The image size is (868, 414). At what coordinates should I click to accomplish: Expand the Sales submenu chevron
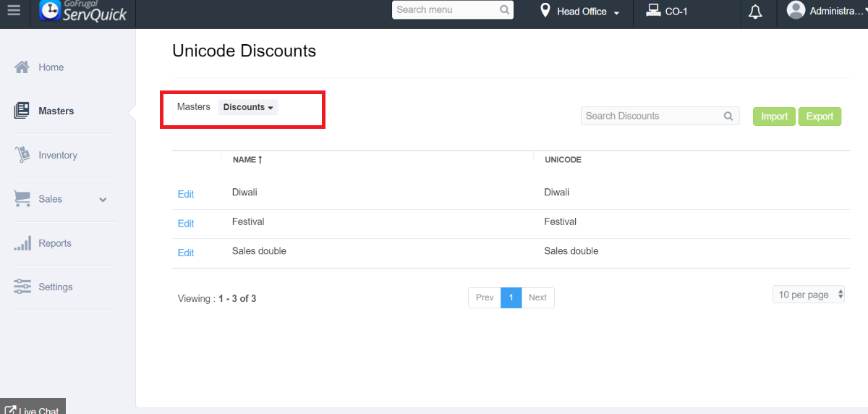(103, 200)
